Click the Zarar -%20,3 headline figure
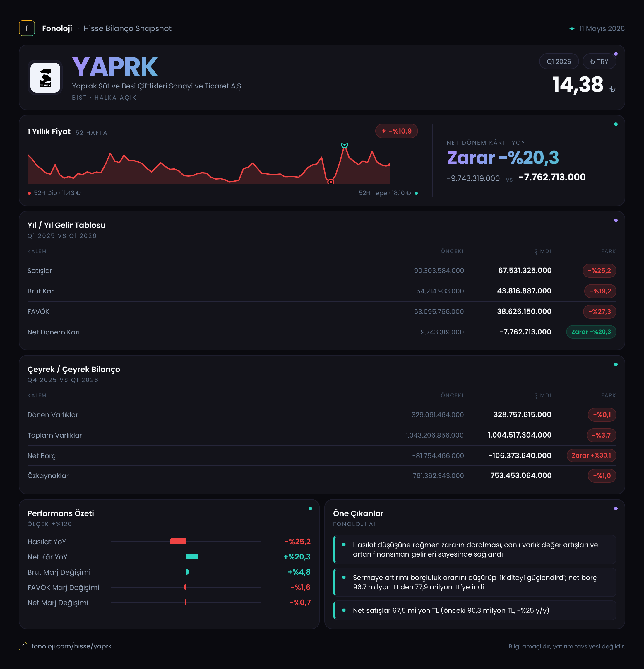 pyautogui.click(x=503, y=158)
